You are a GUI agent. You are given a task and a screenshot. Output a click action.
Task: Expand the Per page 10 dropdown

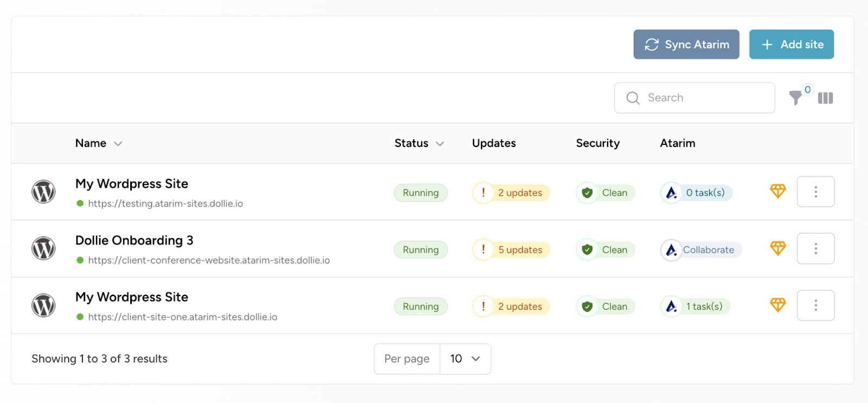[465, 359]
